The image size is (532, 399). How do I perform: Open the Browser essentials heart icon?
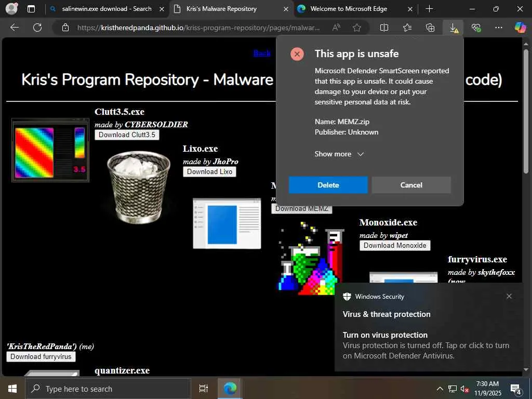476,28
